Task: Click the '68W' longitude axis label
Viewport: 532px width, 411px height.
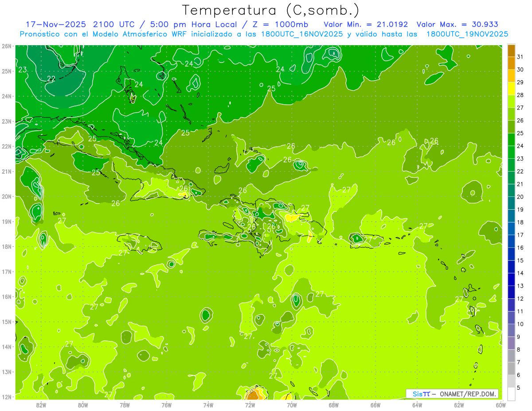Action: click(x=334, y=404)
